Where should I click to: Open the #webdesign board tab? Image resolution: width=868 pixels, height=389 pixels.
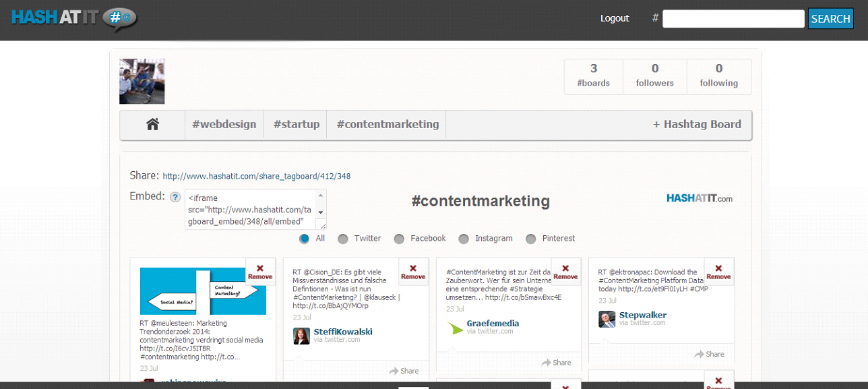[x=224, y=124]
